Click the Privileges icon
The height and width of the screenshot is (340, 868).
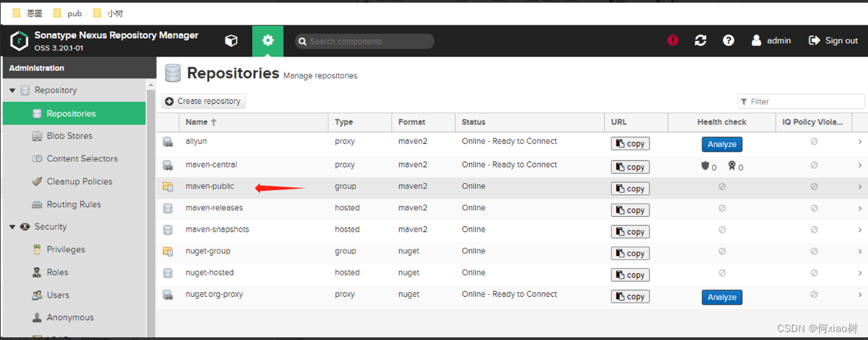click(37, 250)
